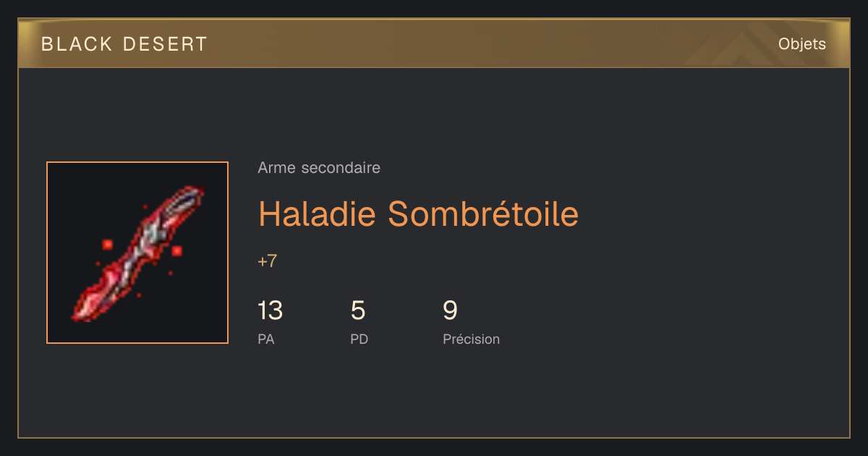This screenshot has width=868, height=456.
Task: Open the Objets section link
Action: [801, 44]
